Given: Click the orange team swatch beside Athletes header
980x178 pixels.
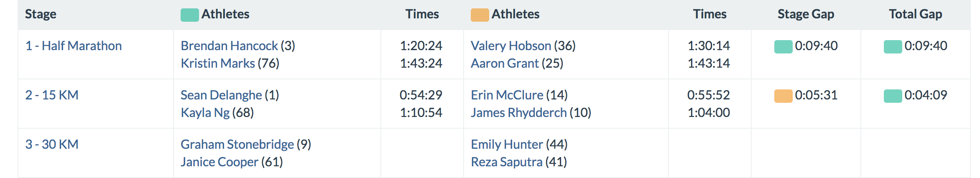Looking at the screenshot, I should click(x=480, y=15).
